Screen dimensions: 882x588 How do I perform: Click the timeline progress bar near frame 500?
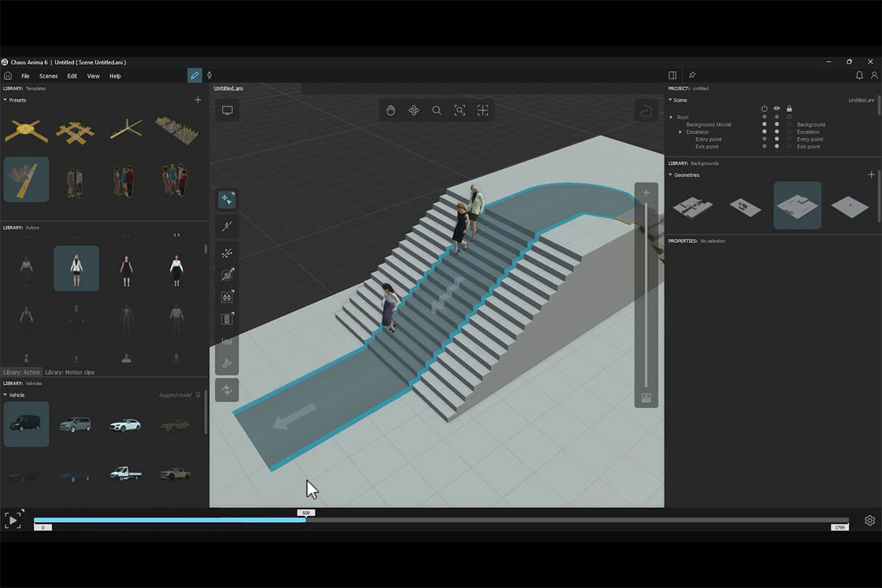click(x=306, y=520)
